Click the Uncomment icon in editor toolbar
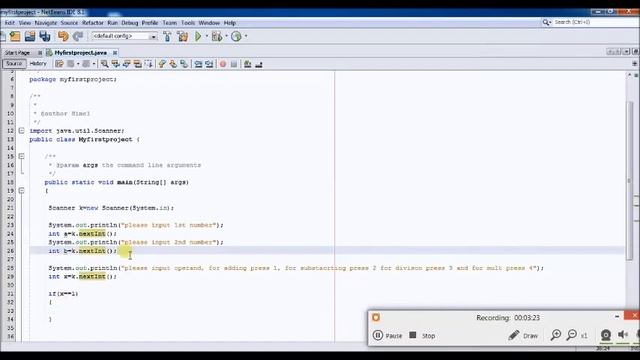 258,64
